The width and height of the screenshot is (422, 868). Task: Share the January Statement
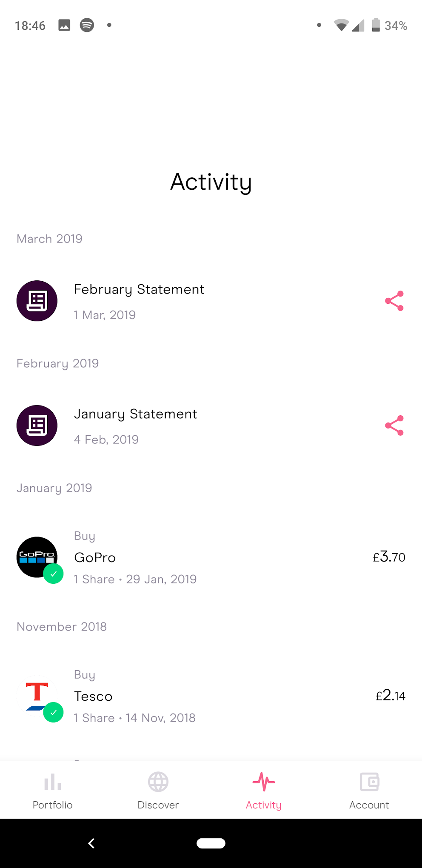[394, 425]
